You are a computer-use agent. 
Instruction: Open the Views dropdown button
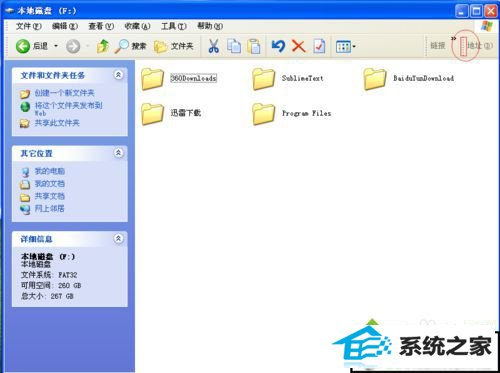coord(346,47)
